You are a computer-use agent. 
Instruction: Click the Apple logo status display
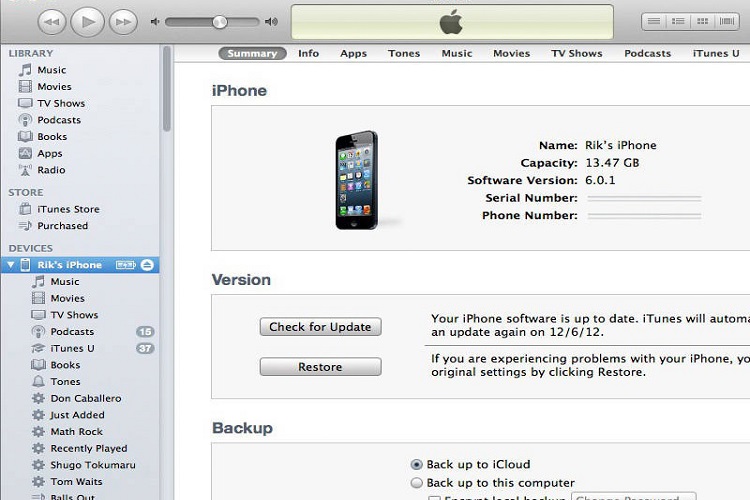pyautogui.click(x=452, y=22)
